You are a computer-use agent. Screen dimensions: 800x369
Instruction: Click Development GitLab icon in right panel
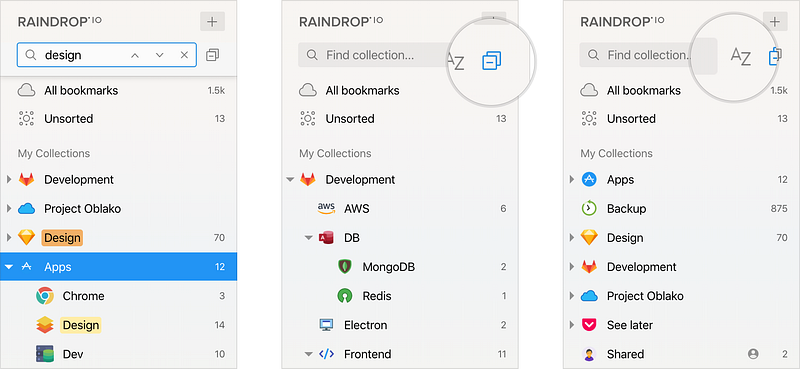point(589,267)
